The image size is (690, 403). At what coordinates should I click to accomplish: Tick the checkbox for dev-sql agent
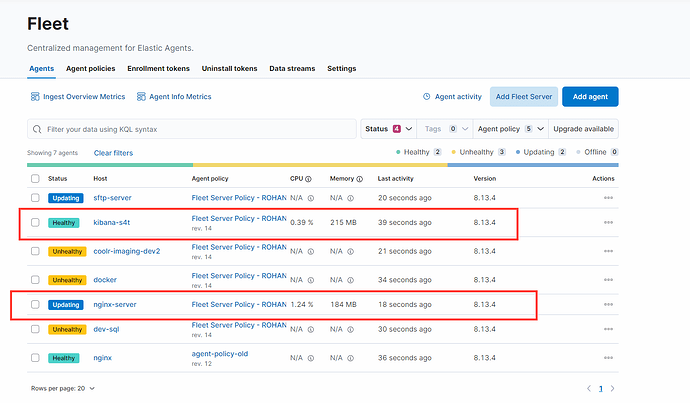point(36,329)
